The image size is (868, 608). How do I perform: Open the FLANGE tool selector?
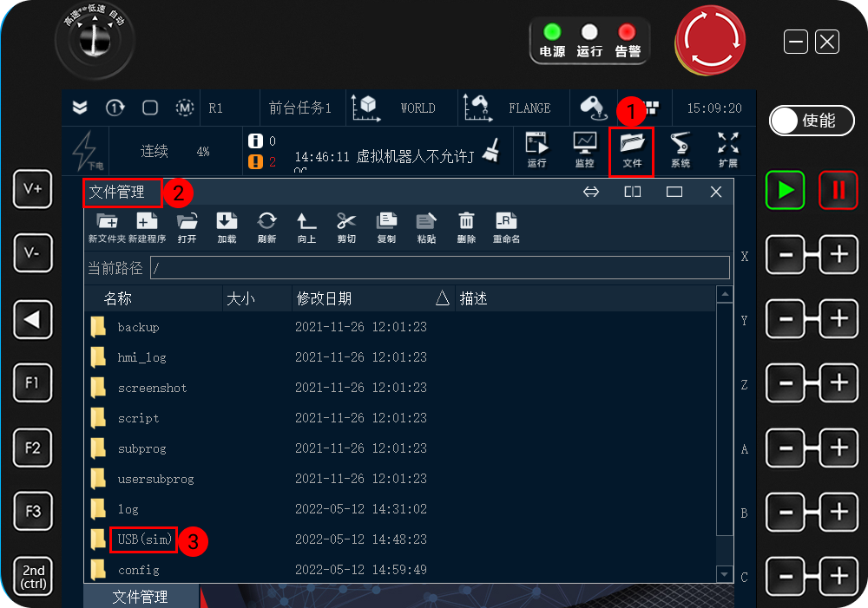click(514, 108)
